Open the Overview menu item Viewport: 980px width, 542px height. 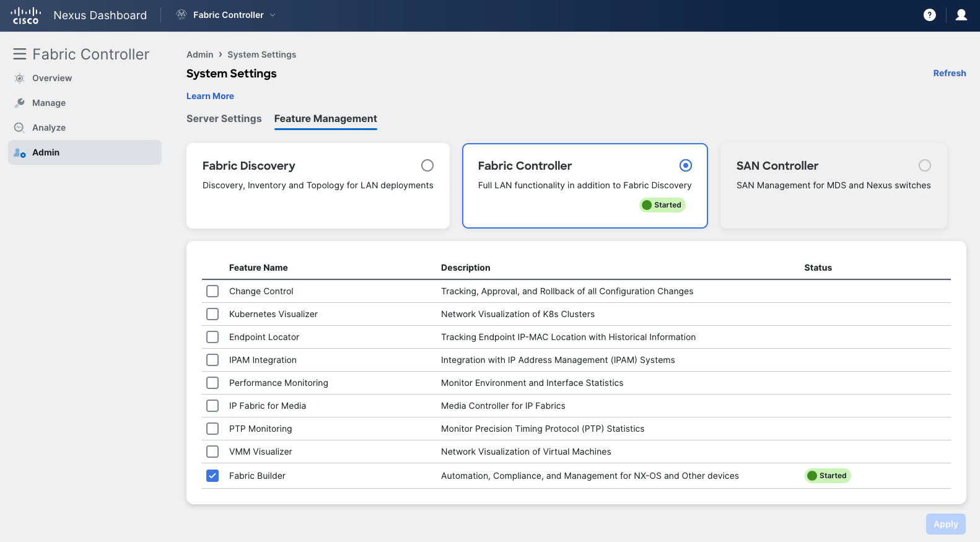pos(85,78)
